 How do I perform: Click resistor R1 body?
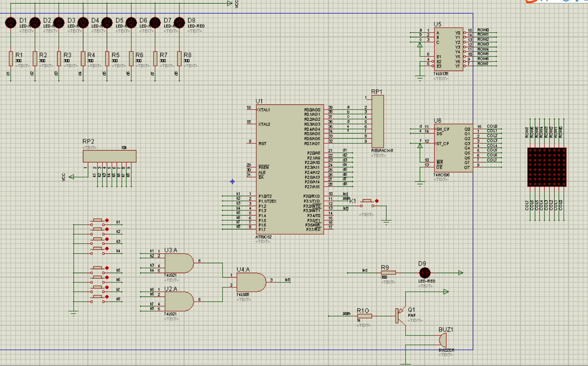pyautogui.click(x=11, y=58)
